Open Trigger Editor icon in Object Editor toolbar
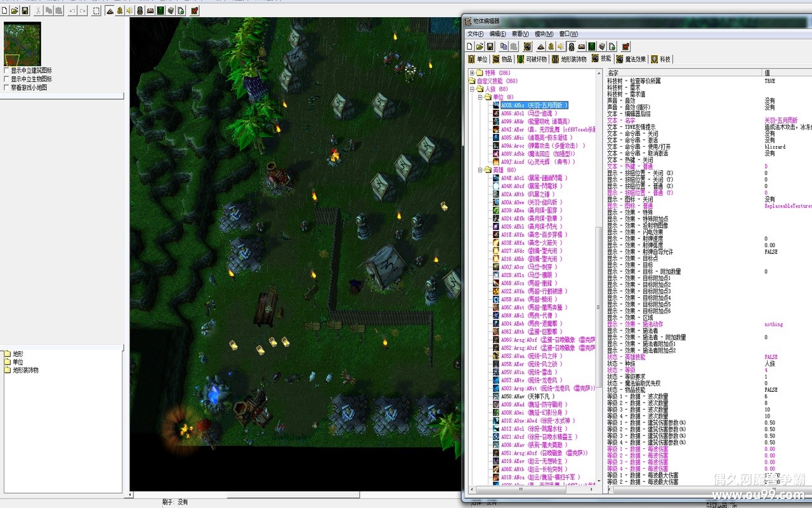Image resolution: width=812 pixels, height=508 pixels. pos(551,46)
